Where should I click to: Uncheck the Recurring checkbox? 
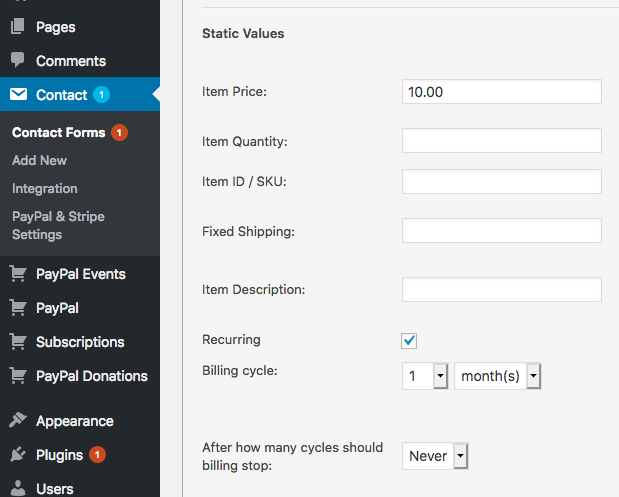(x=409, y=341)
